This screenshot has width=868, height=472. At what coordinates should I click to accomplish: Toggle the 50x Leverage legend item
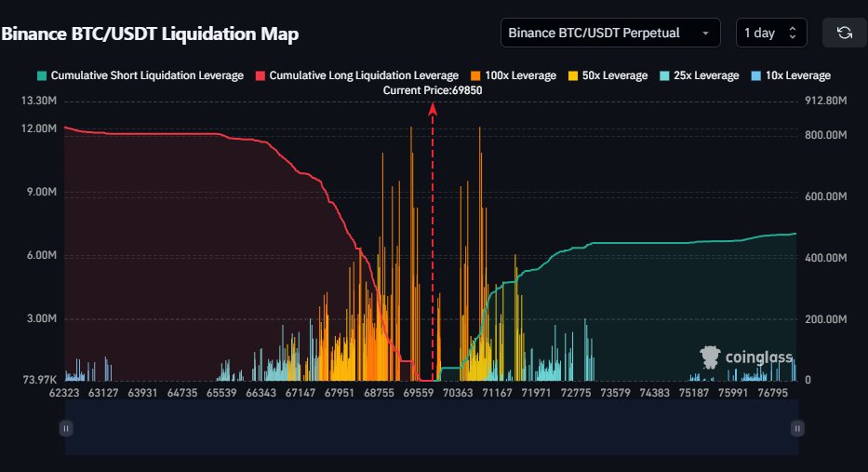pyautogui.click(x=608, y=76)
